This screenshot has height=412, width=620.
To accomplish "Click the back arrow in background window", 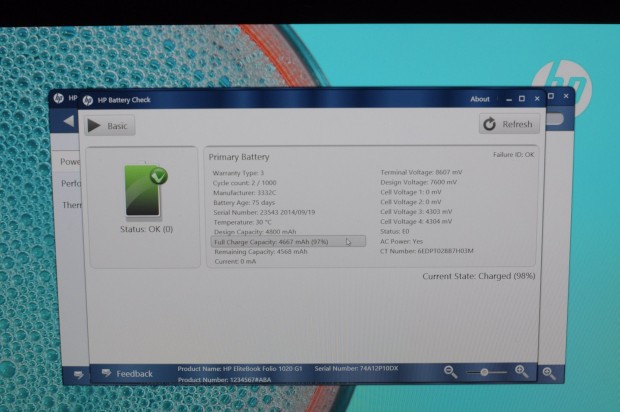I will click(x=69, y=121).
